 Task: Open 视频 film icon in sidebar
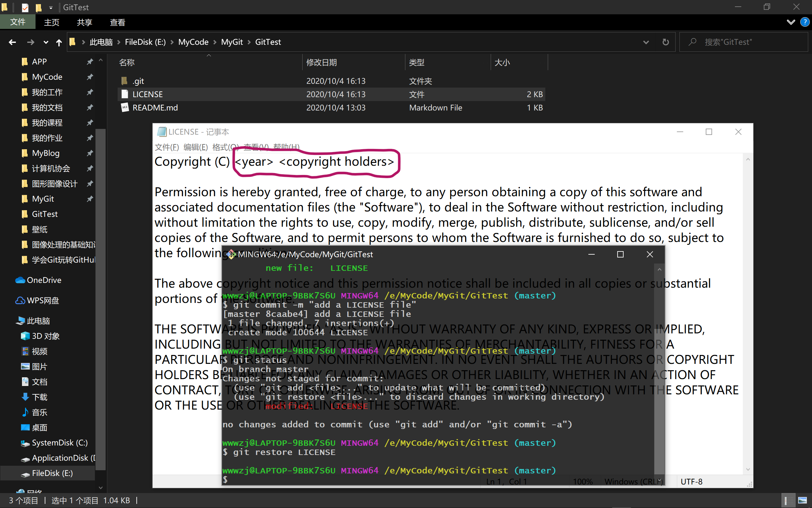coord(25,351)
